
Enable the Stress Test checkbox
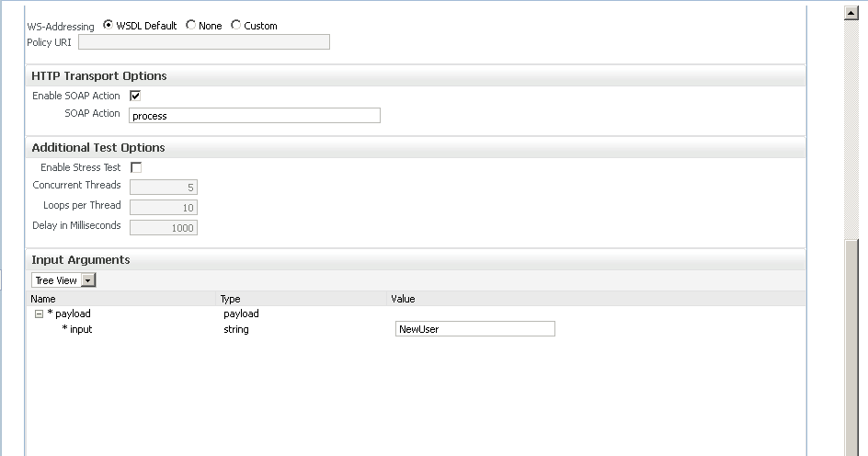pyautogui.click(x=136, y=167)
